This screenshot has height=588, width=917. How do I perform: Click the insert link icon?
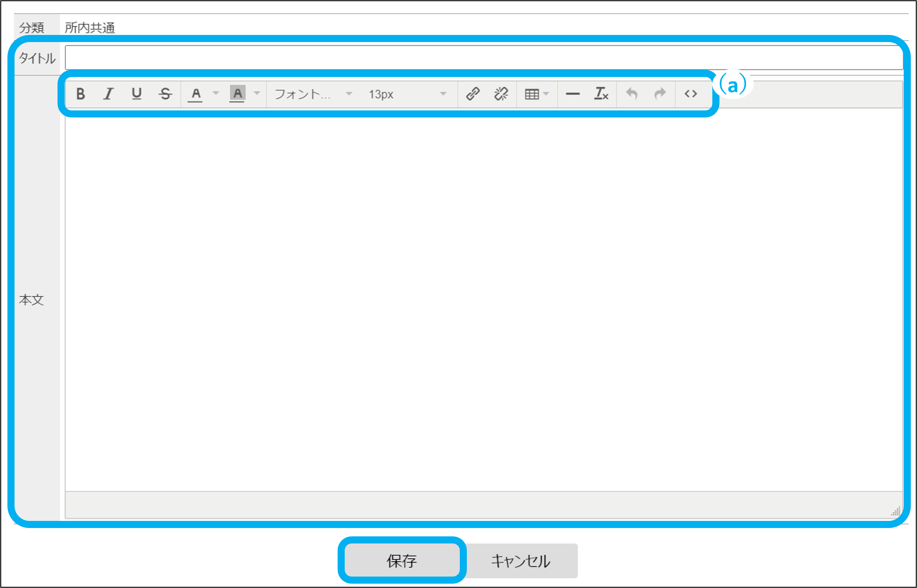click(x=473, y=94)
